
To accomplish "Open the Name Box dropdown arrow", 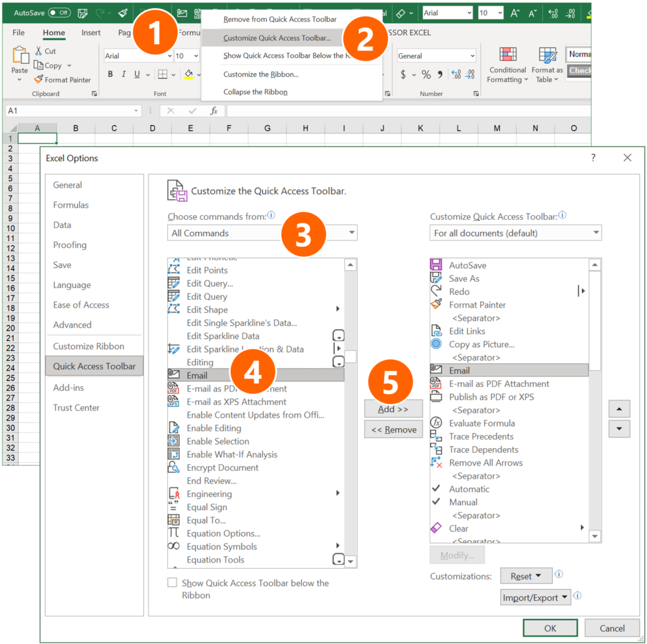I will (x=136, y=110).
